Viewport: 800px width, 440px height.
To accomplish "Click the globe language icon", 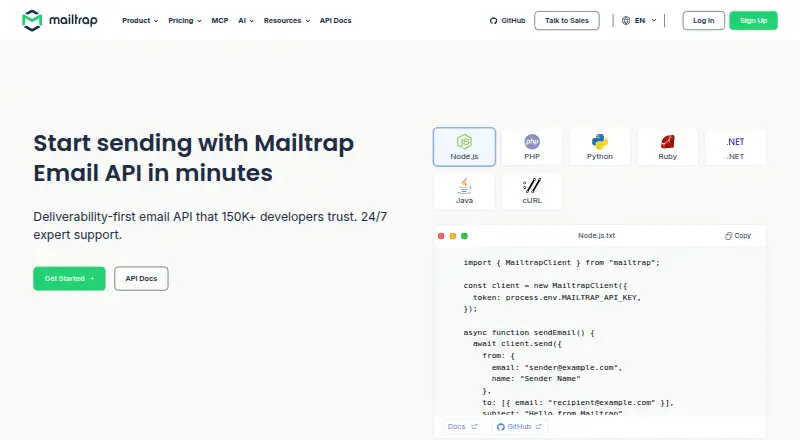I will 626,20.
